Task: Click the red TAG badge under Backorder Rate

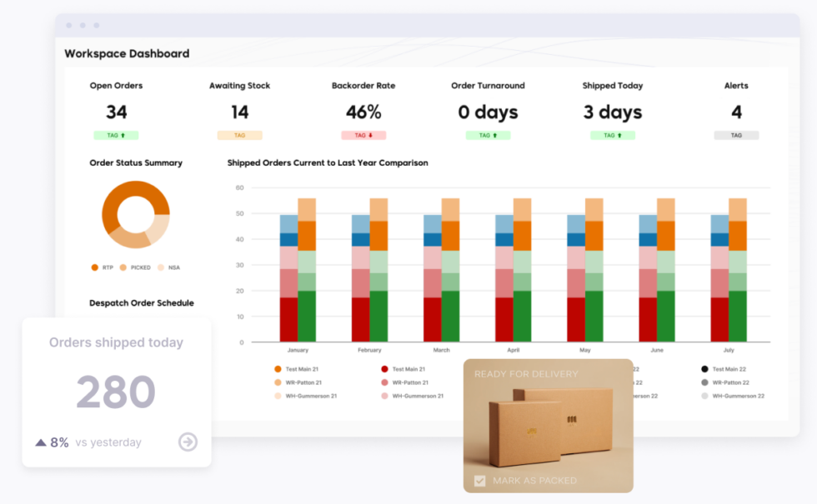Action: pos(363,135)
